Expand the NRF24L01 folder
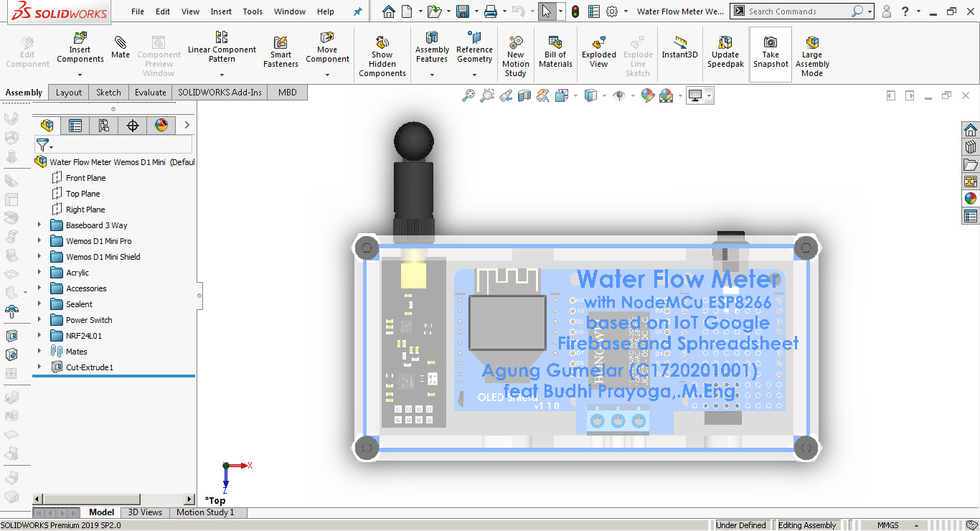Image resolution: width=980 pixels, height=531 pixels. (x=39, y=336)
